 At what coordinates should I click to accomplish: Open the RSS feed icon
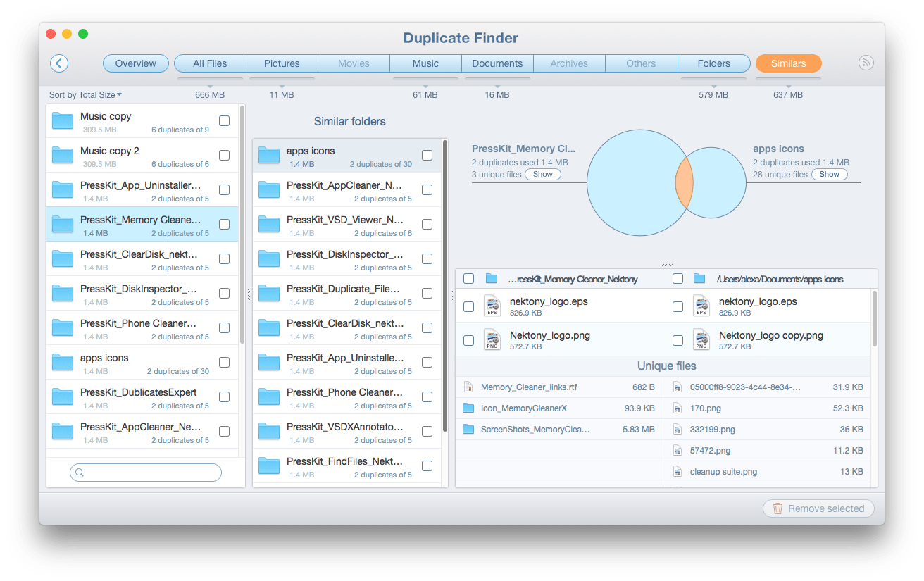tap(866, 63)
